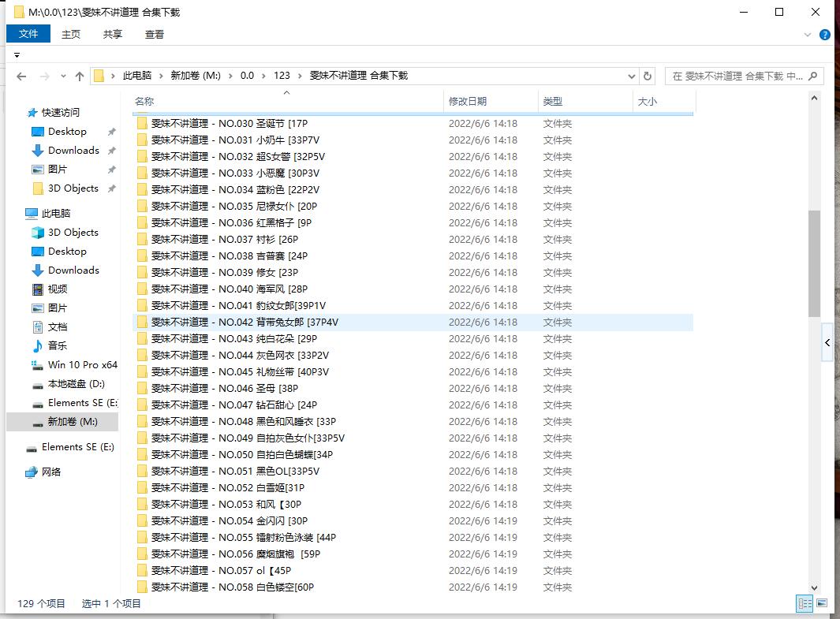Image resolution: width=840 pixels, height=619 pixels.
Task: Click 3D Objects cube icon under 此电脑
Action: [x=38, y=233]
